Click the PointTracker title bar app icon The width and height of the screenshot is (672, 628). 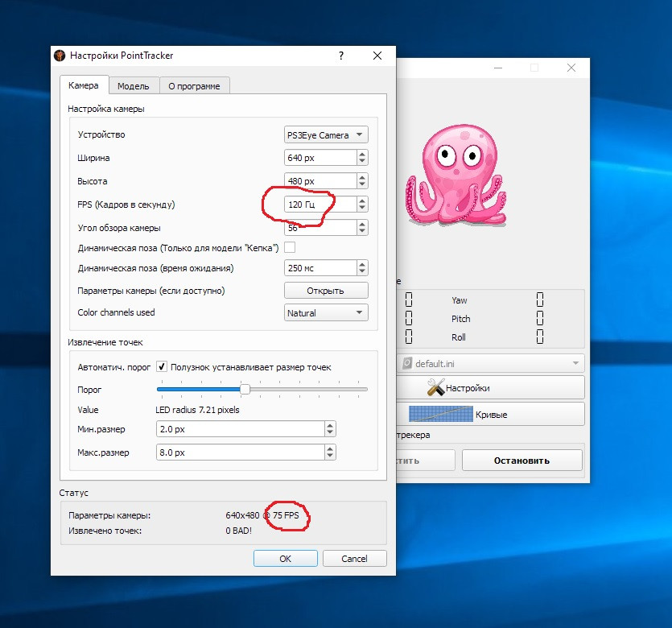pos(60,56)
